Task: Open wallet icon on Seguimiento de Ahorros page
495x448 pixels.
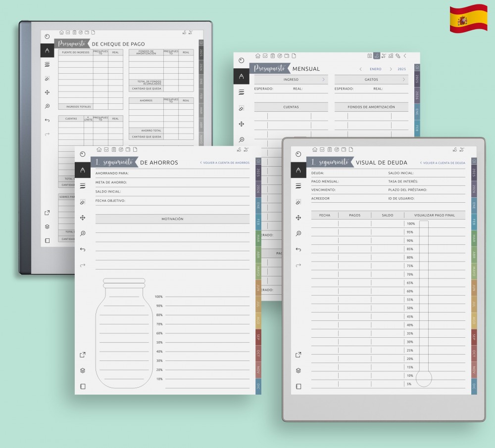Action: [128, 149]
